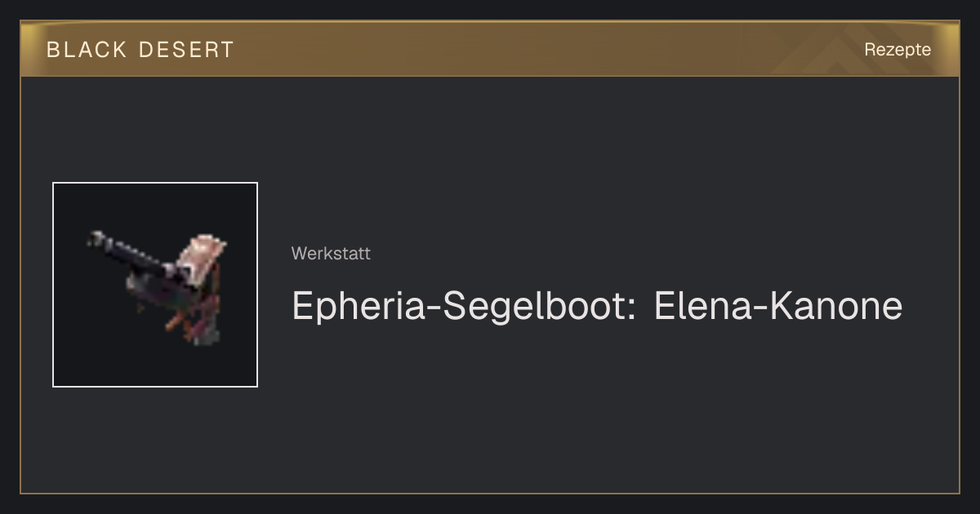Click the cannon barrel in the item icon

131,255
